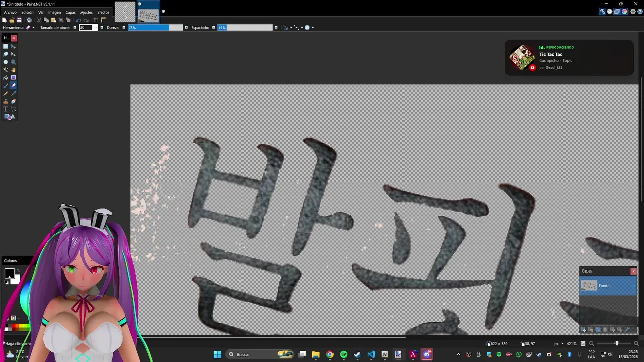Click Add New Layer icon in Capas
This screenshot has height=362, width=644.
coord(583,329)
